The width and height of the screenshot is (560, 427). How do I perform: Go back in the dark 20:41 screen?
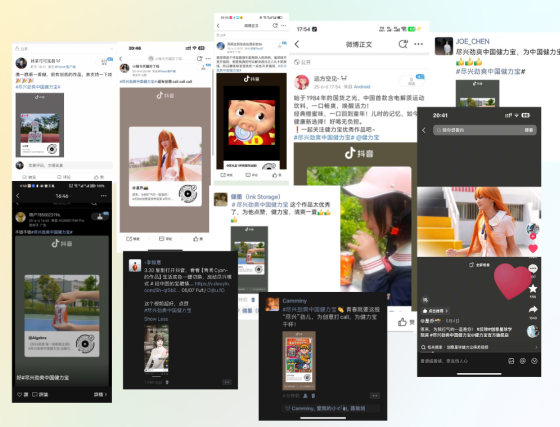[x=424, y=130]
